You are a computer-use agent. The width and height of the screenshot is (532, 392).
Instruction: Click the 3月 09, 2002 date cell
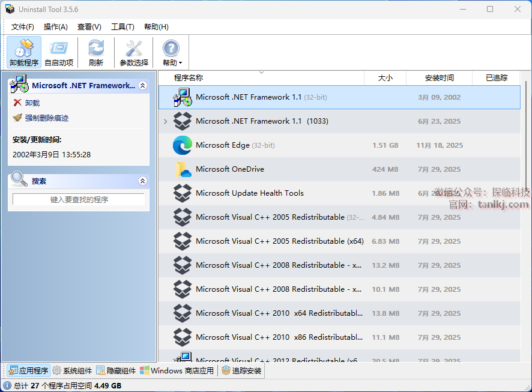click(x=440, y=97)
